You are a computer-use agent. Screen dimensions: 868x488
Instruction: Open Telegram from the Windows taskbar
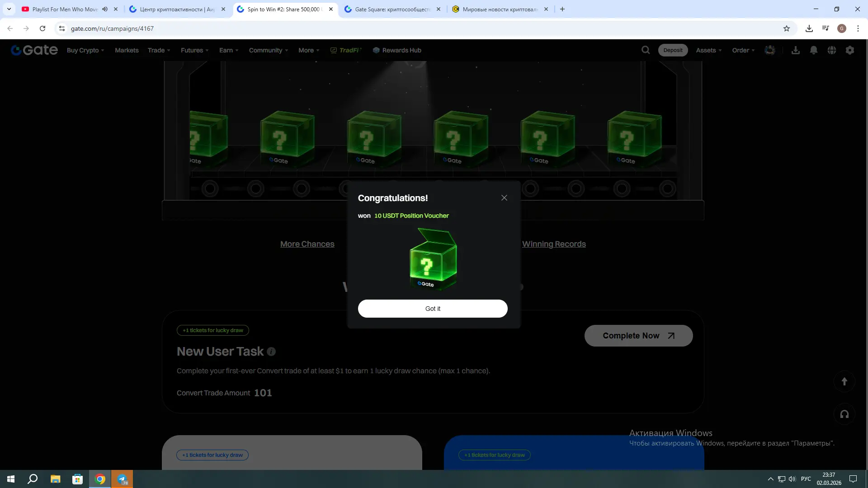click(x=123, y=479)
